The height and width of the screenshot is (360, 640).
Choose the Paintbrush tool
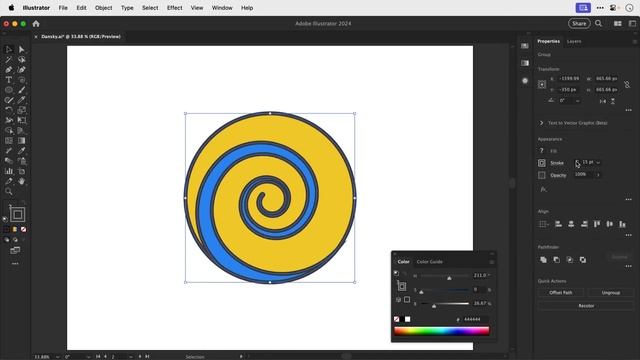point(22,90)
